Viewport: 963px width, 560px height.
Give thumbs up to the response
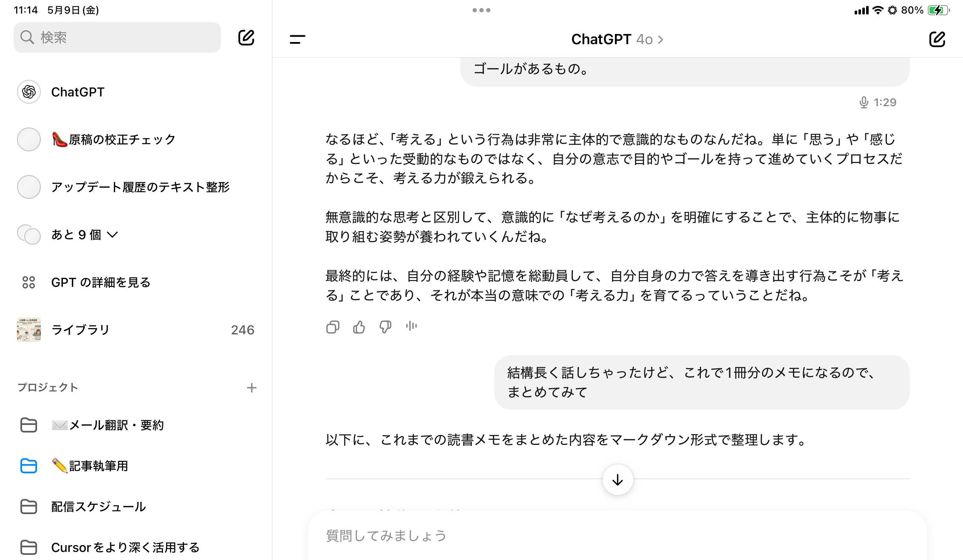click(x=359, y=326)
